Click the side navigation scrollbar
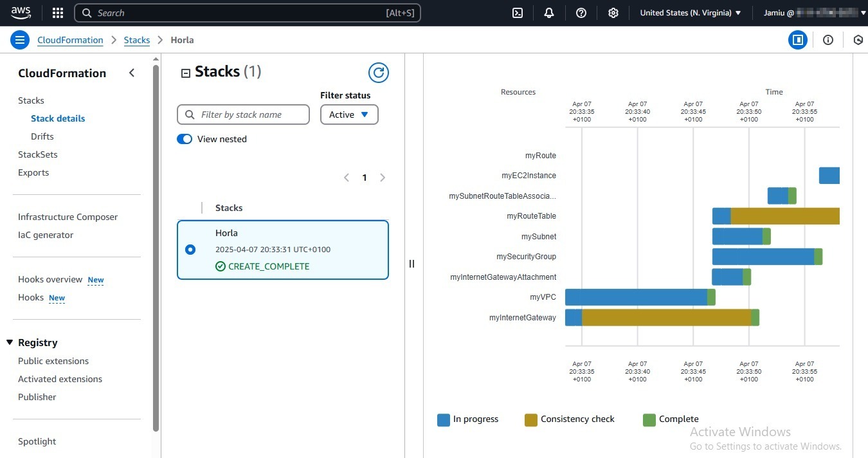 (156, 248)
